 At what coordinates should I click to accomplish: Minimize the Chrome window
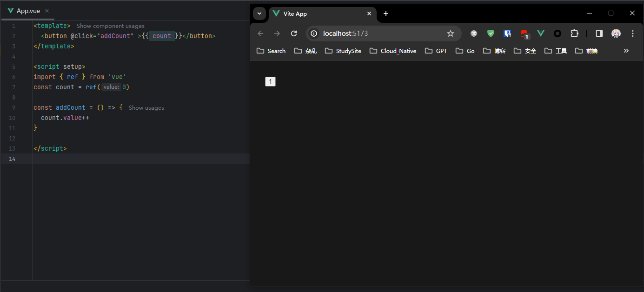(590, 13)
